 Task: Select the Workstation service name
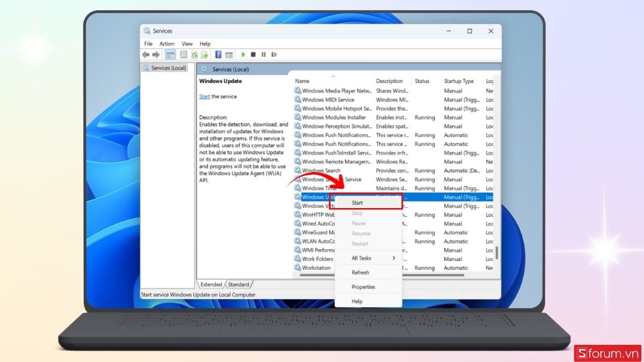[x=317, y=268]
